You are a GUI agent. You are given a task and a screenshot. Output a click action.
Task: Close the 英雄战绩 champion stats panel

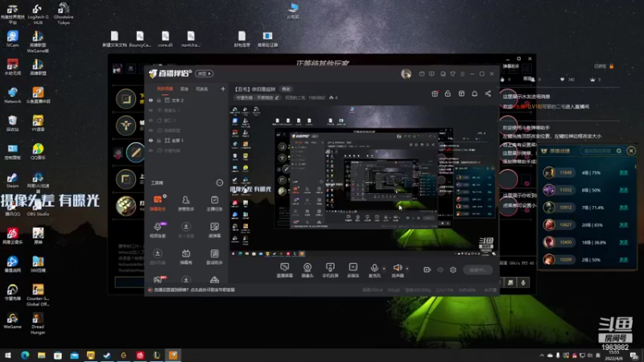click(631, 151)
